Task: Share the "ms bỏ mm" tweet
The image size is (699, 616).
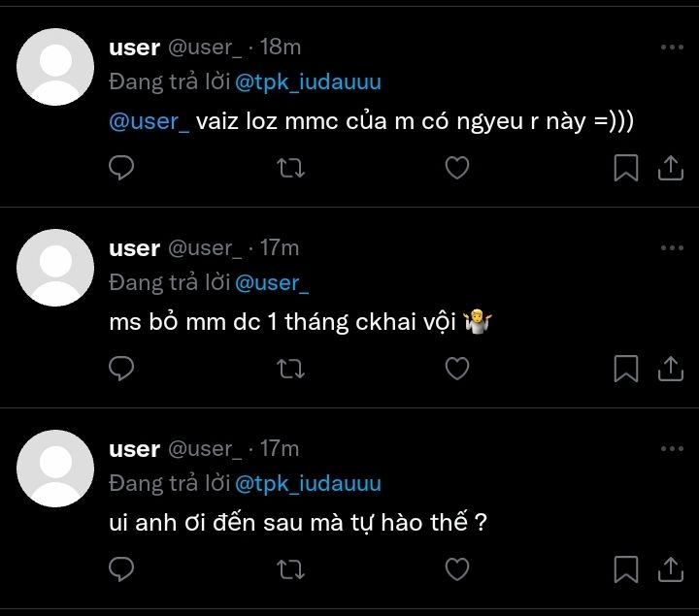Action: coord(671,369)
